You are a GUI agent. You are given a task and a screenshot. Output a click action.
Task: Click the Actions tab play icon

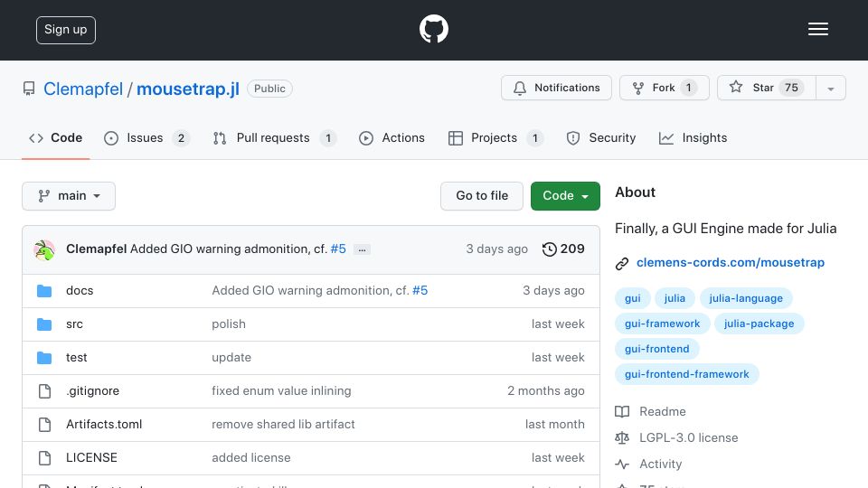pos(366,138)
